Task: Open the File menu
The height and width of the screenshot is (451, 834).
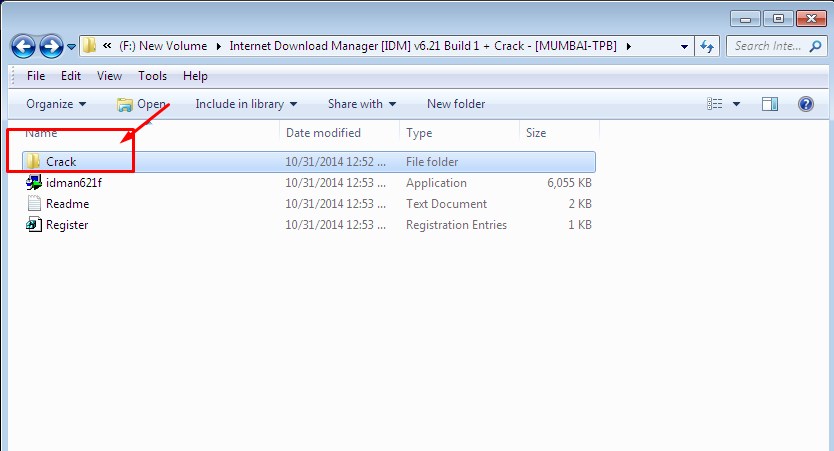Action: point(36,76)
